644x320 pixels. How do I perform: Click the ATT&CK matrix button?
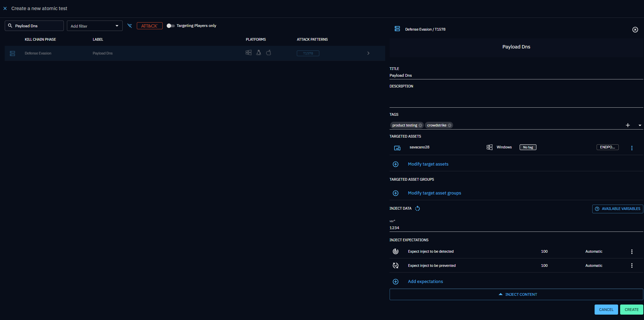[x=150, y=26]
